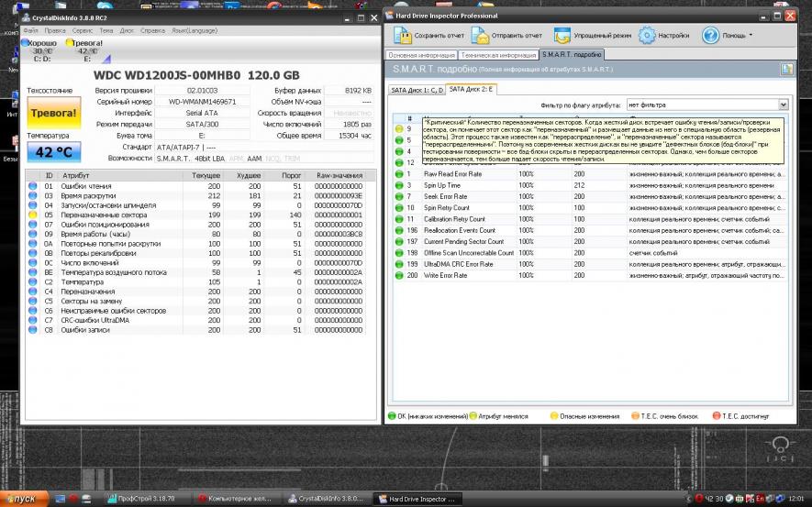Select SATA Диск 2: E tab
Viewport: 812px width, 507px height.
pyautogui.click(x=471, y=89)
